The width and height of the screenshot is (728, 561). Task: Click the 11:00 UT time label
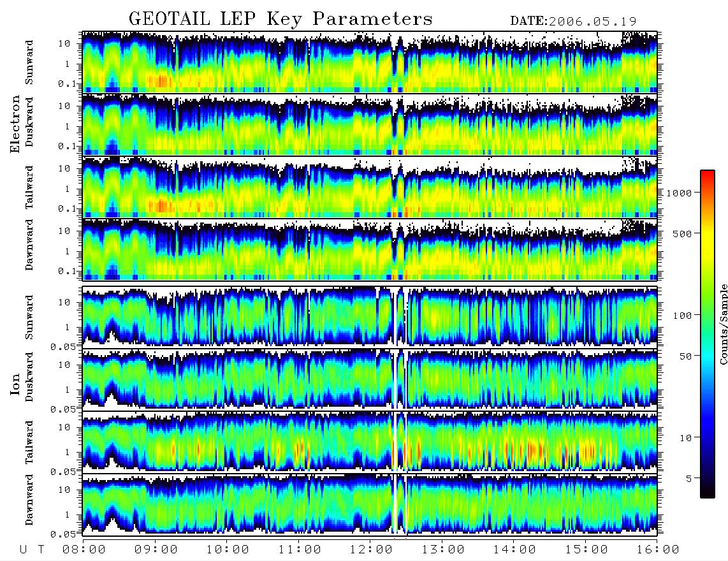(x=300, y=550)
